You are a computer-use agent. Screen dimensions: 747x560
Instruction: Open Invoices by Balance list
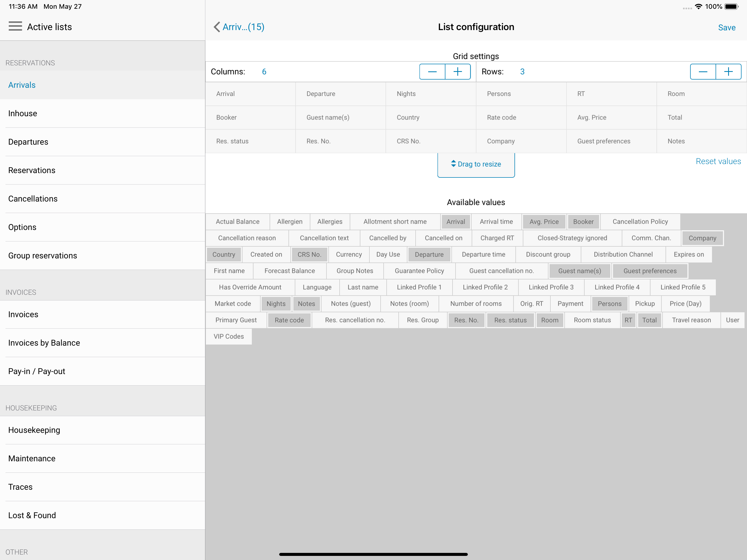pos(44,343)
